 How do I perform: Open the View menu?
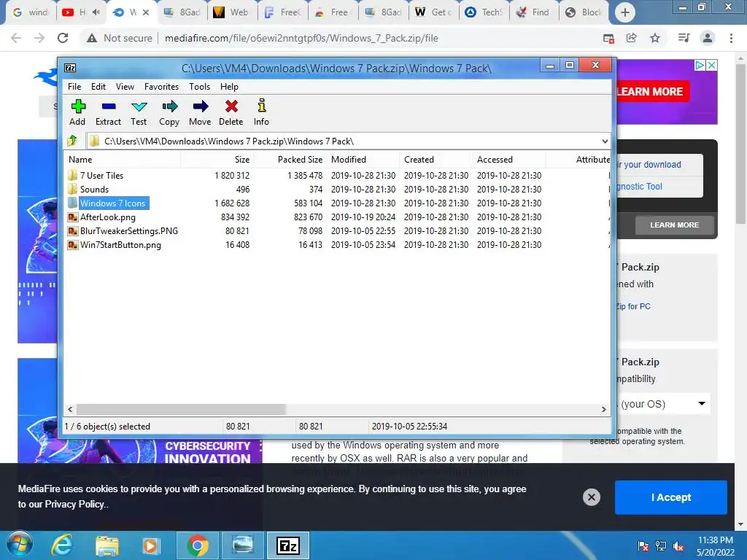coord(125,87)
